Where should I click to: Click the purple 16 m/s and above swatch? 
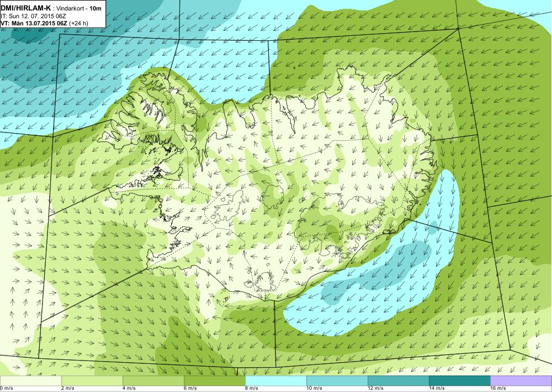pyautogui.click(x=521, y=381)
